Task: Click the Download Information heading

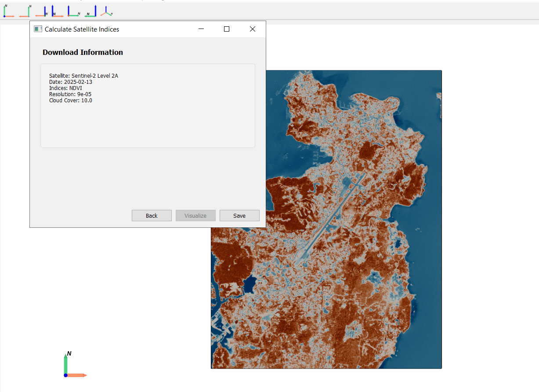Action: [83, 52]
